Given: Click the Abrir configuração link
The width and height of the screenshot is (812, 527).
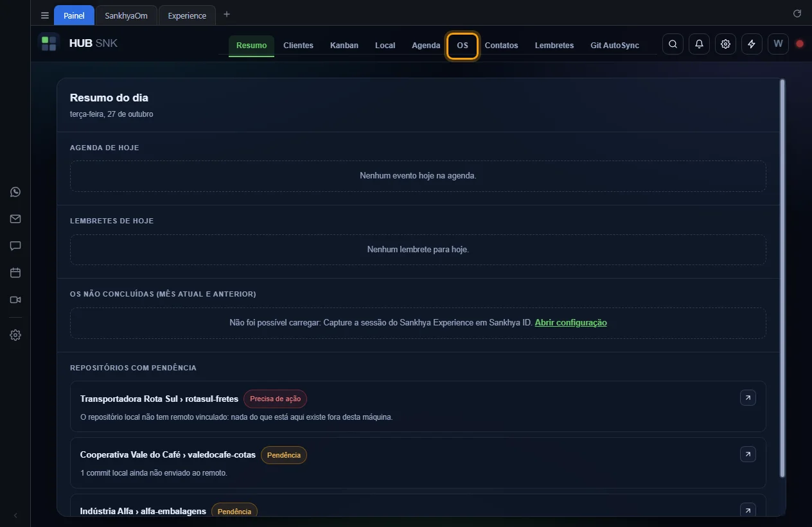Looking at the screenshot, I should (x=571, y=323).
